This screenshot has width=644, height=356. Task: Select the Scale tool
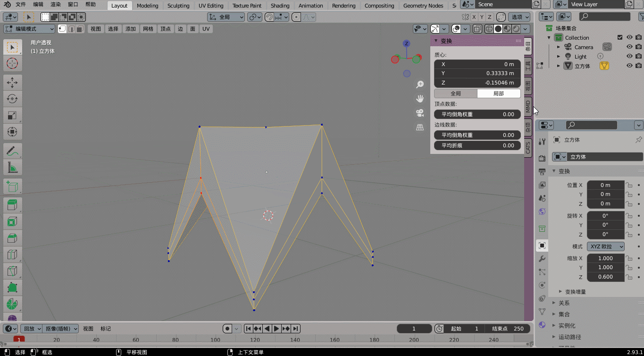(x=13, y=115)
